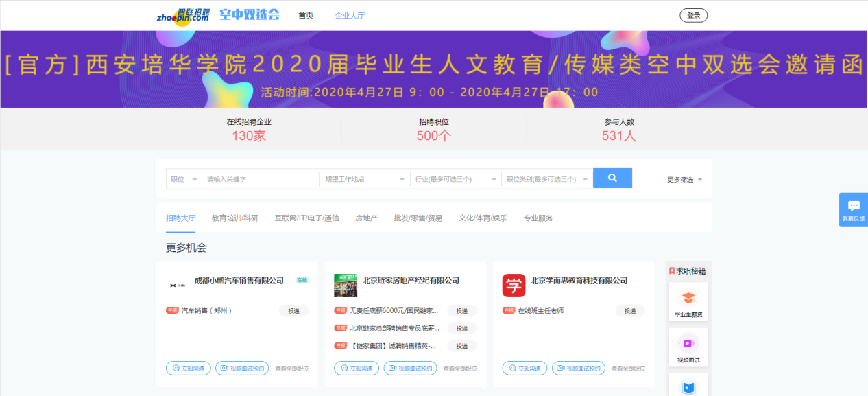The height and width of the screenshot is (396, 868).
Task: Click the 北京学而思 red company logo
Action: pyautogui.click(x=514, y=286)
